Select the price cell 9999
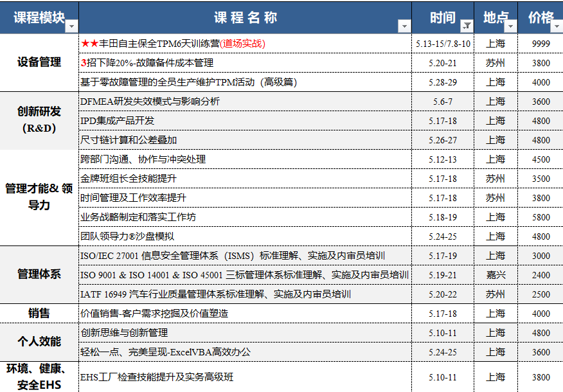563x392 pixels. point(541,44)
